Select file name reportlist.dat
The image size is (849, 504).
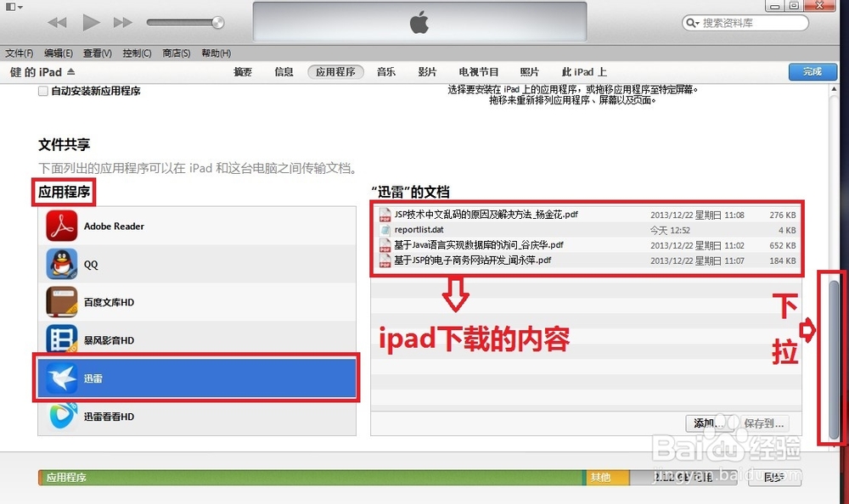[419, 230]
